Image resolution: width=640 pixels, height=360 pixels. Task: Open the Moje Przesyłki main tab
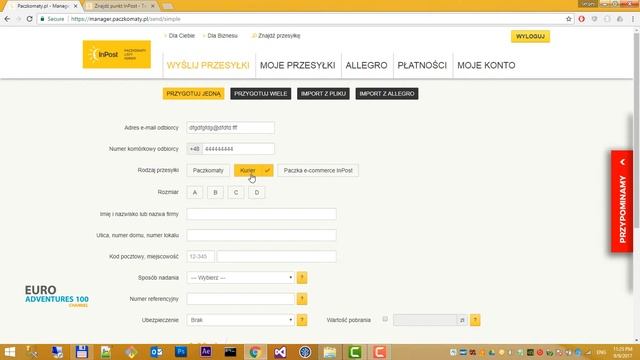pos(298,65)
